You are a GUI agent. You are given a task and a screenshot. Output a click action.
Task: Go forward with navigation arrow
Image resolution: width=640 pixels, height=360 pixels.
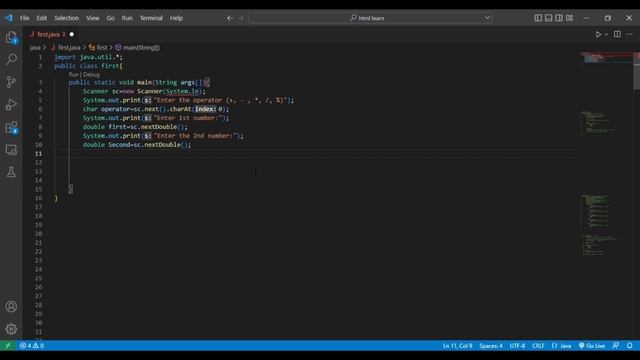(x=241, y=18)
